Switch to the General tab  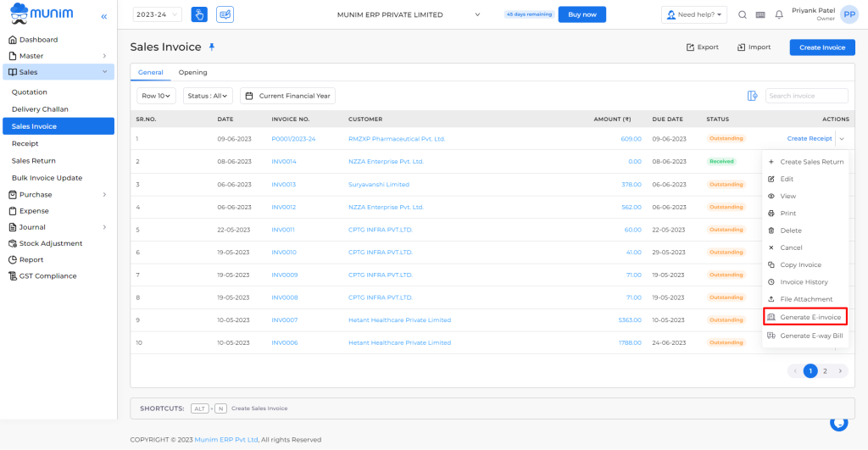[151, 73]
